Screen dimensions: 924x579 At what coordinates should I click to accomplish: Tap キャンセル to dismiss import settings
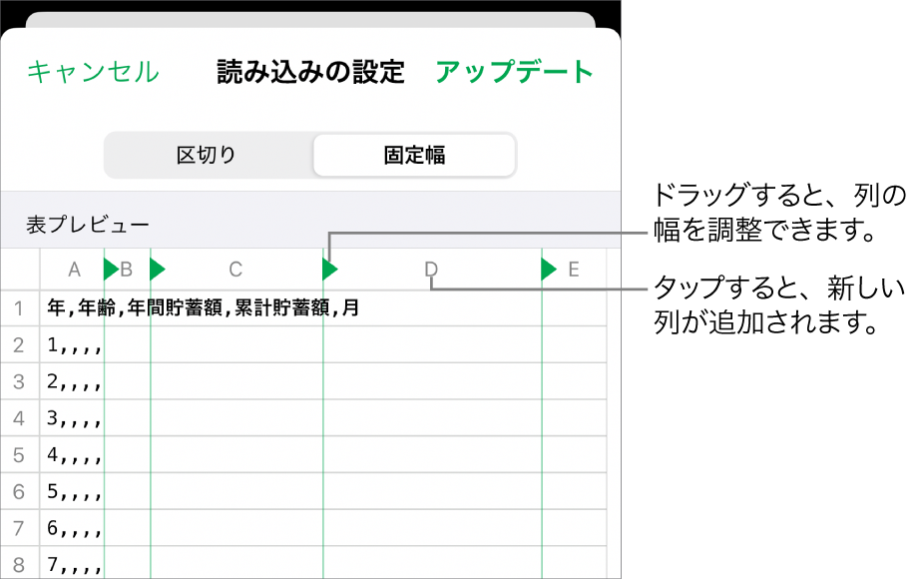[x=93, y=72]
